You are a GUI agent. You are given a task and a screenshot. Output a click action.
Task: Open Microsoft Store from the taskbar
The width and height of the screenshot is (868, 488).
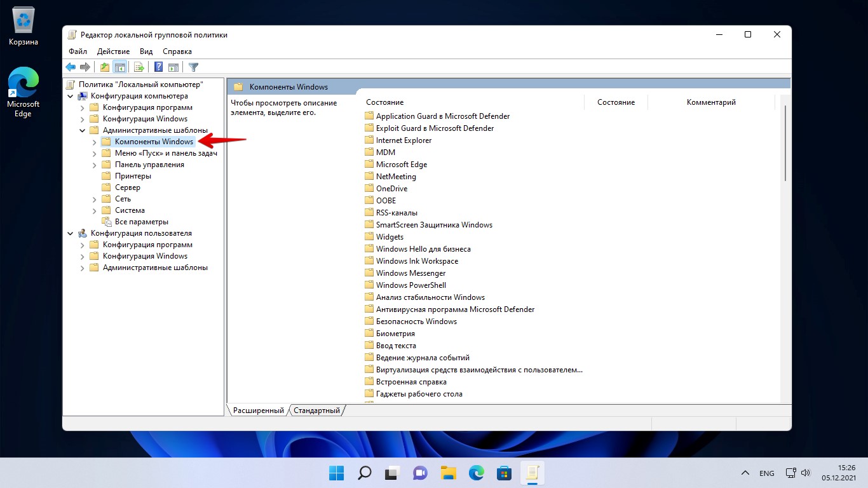coord(505,473)
